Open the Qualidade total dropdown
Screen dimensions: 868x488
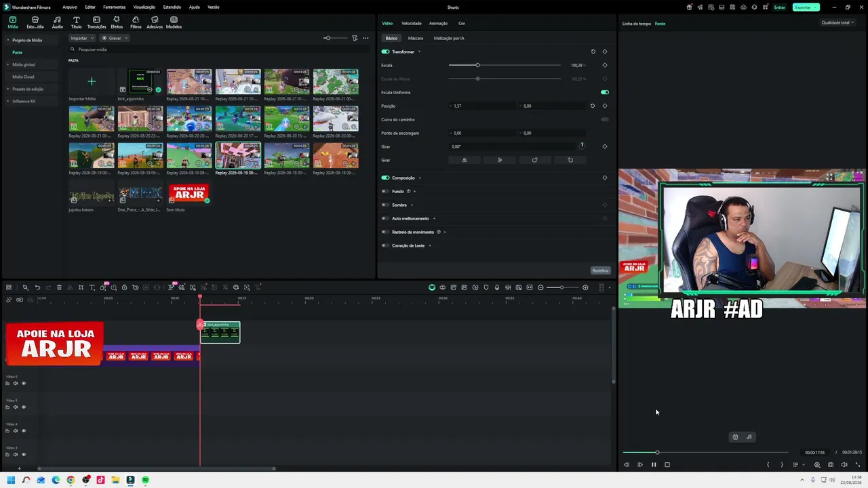coord(837,23)
